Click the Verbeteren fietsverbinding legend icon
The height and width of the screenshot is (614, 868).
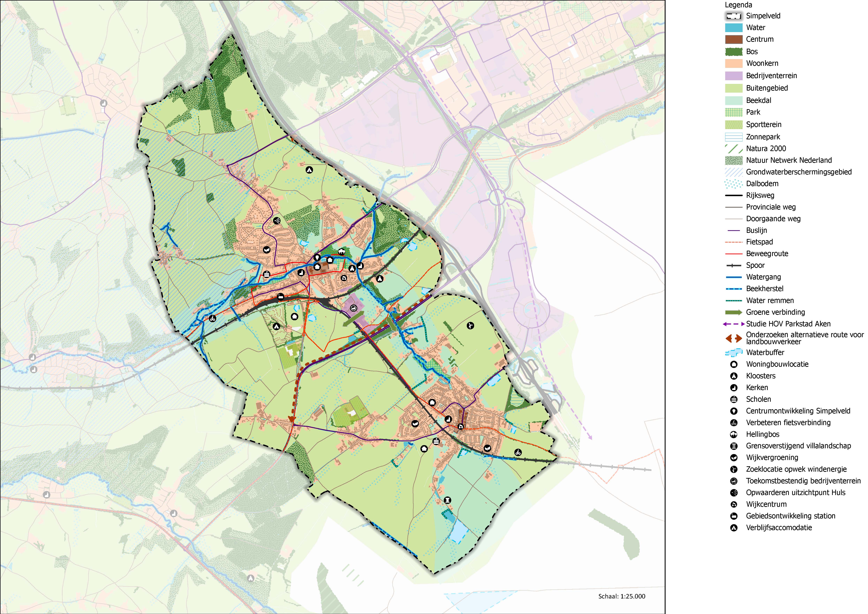click(733, 423)
